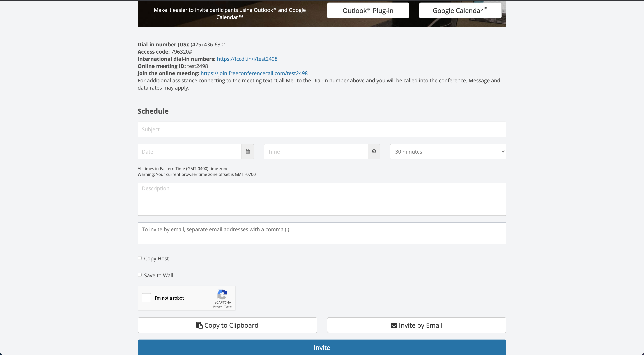The height and width of the screenshot is (355, 644).
Task: Enable the Save to Wall checkbox
Action: [139, 275]
